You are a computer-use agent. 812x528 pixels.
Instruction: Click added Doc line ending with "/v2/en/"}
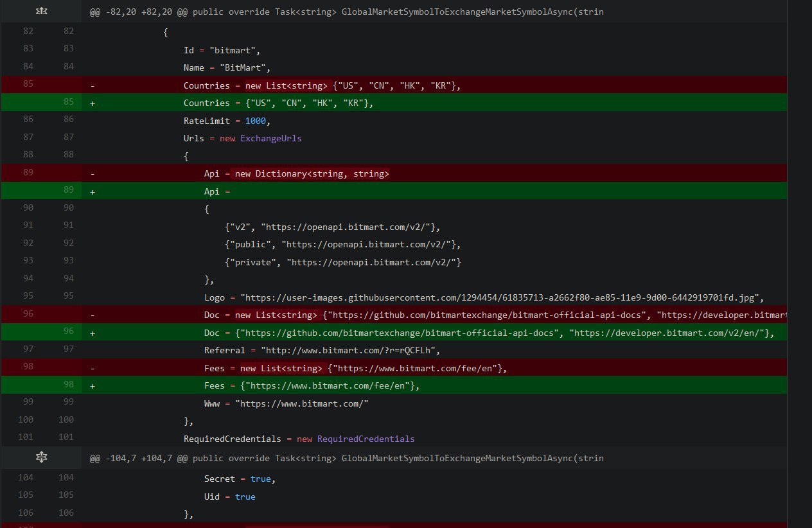point(489,333)
